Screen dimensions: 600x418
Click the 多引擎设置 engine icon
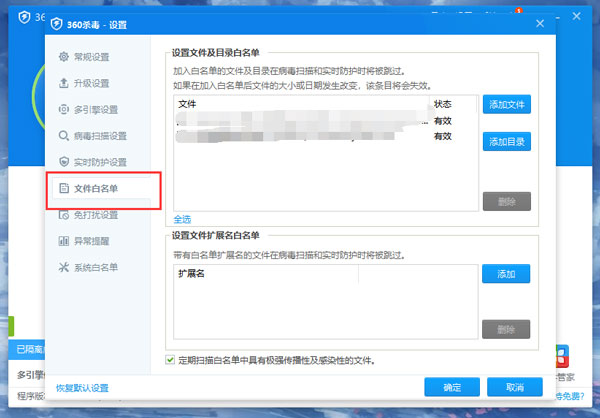[x=64, y=109]
